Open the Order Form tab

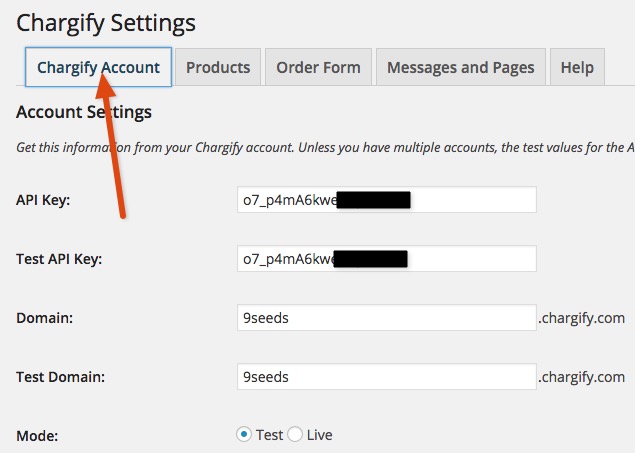(x=318, y=67)
